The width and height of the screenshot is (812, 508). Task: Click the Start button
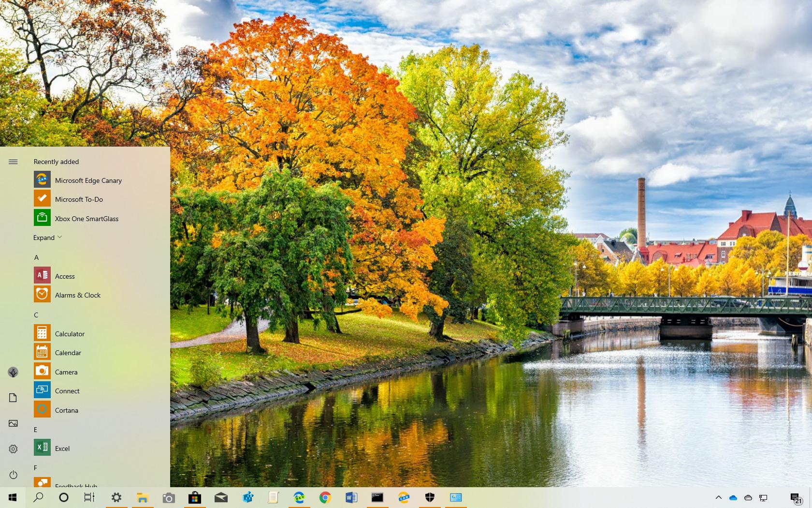[x=12, y=497]
